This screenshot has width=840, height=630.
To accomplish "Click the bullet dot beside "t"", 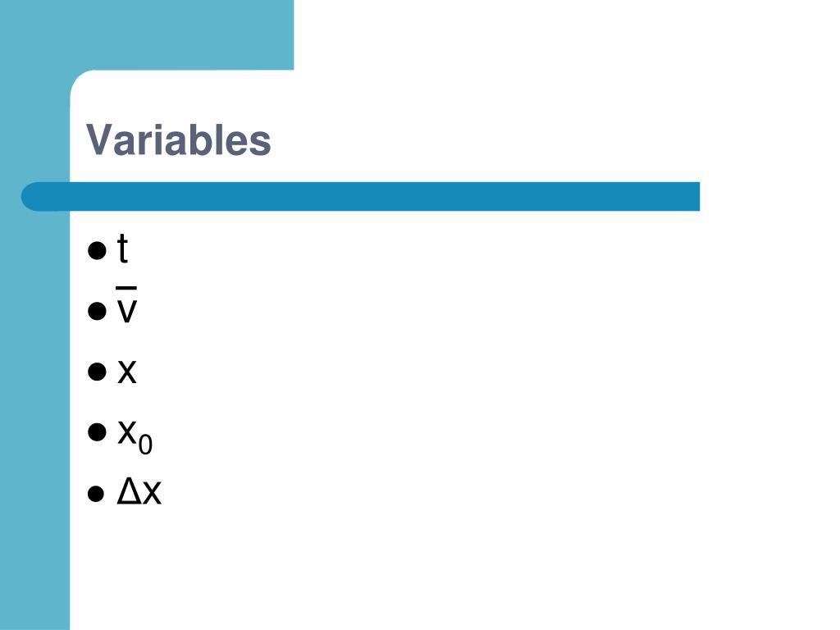I will click(97, 250).
